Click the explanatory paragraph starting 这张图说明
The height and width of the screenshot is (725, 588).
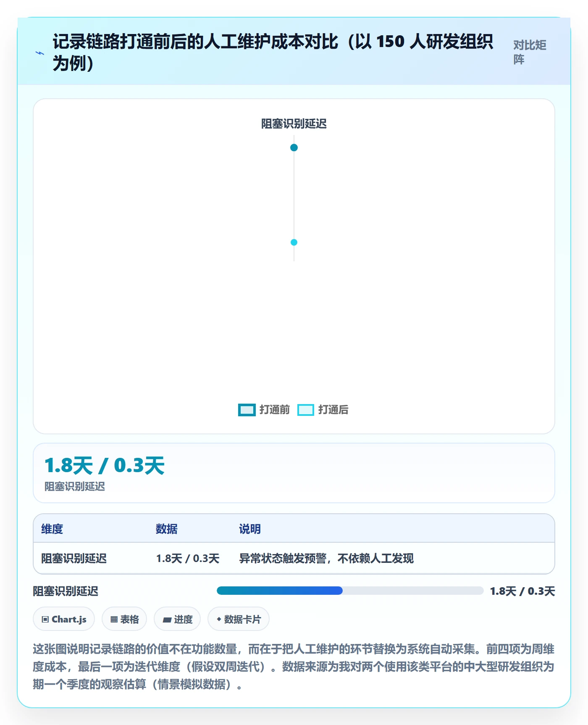(294, 667)
